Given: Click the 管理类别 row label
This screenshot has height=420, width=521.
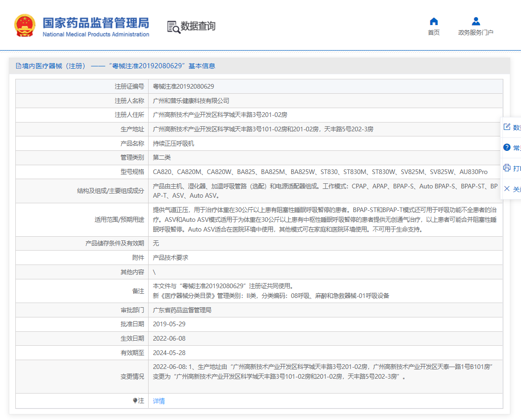Looking at the screenshot, I should [x=132, y=157].
